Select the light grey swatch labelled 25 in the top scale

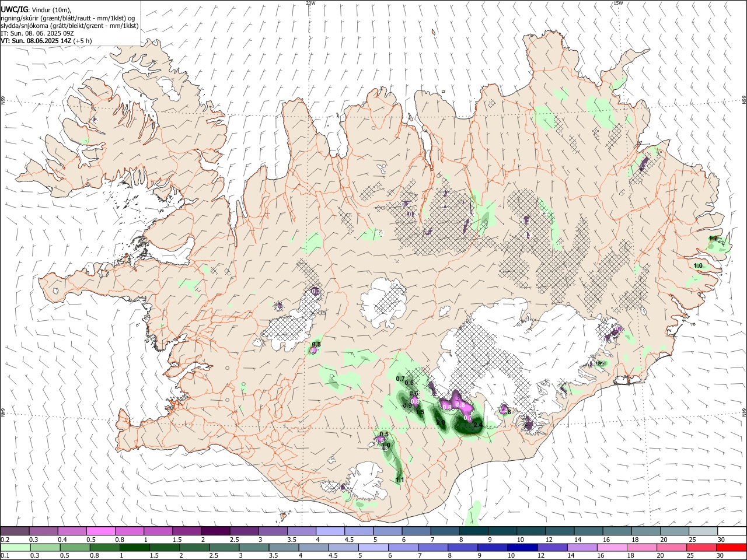(703, 531)
